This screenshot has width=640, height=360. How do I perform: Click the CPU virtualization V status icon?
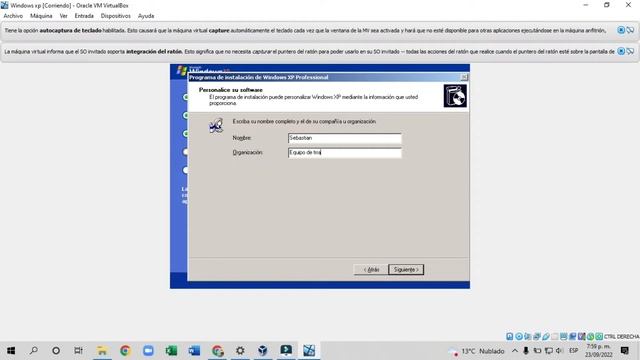pos(582,336)
